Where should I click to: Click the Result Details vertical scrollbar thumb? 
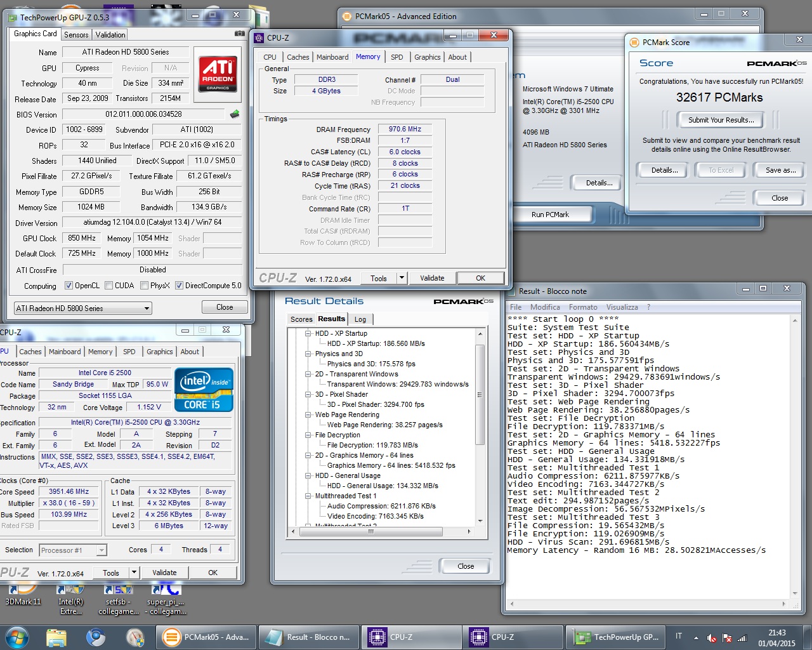click(x=480, y=394)
